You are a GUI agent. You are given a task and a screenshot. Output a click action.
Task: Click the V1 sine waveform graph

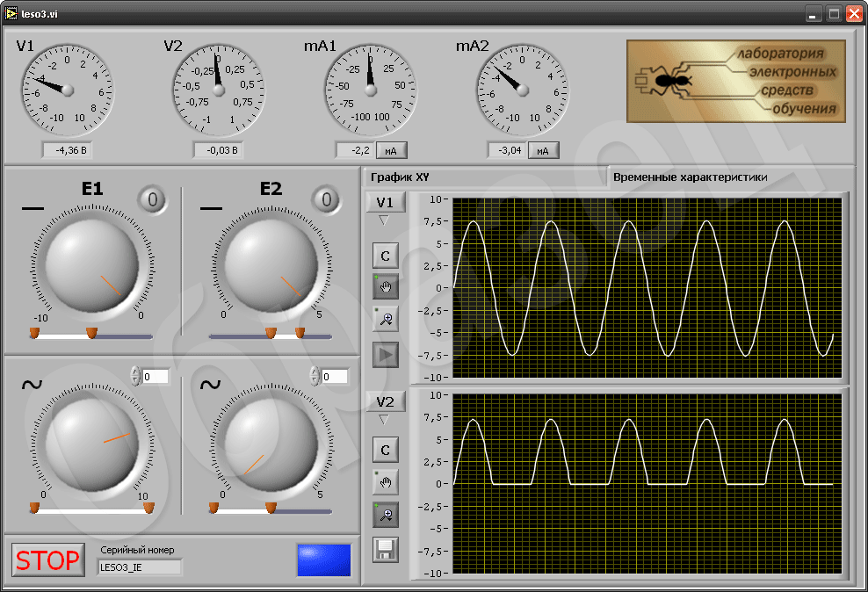pyautogui.click(x=647, y=288)
